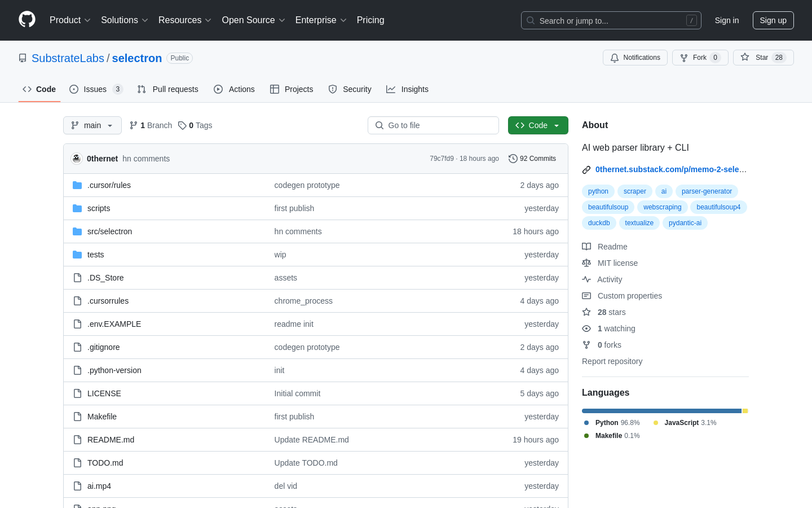Click the Readme book icon
The image size is (812, 508).
tap(586, 247)
